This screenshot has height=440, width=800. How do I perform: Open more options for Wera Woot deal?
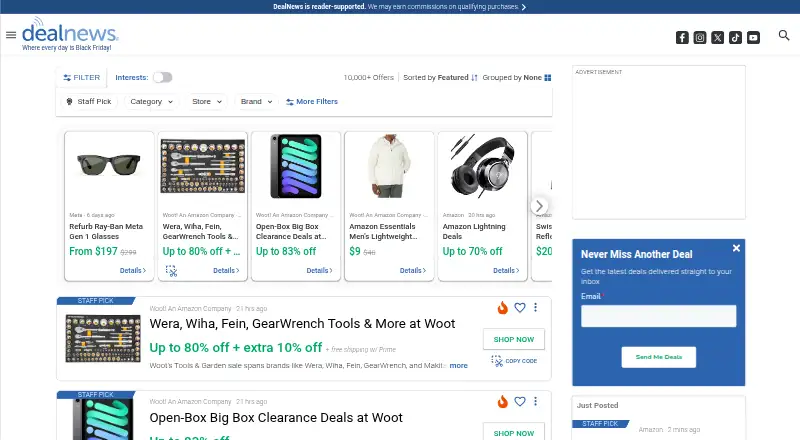tap(535, 307)
